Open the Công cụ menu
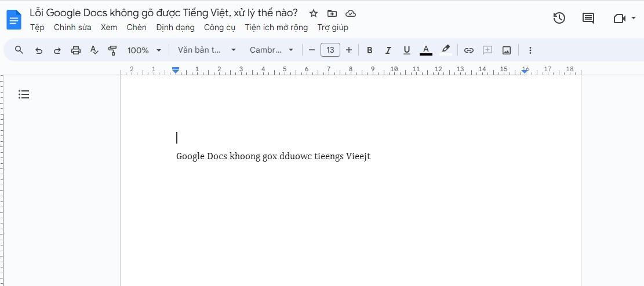644x286 pixels. point(220,27)
